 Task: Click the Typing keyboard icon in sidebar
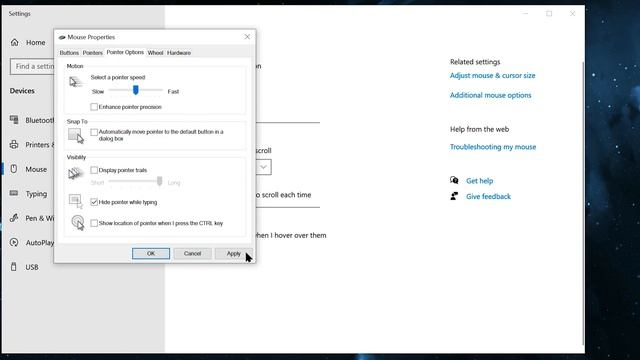click(x=14, y=193)
